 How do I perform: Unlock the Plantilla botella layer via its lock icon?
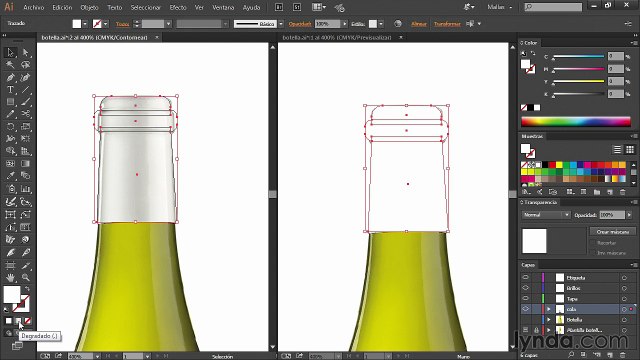(x=536, y=330)
